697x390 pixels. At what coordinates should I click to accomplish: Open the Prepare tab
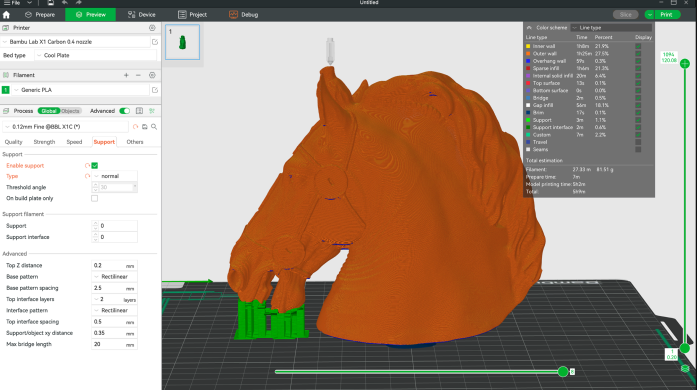(x=40, y=15)
